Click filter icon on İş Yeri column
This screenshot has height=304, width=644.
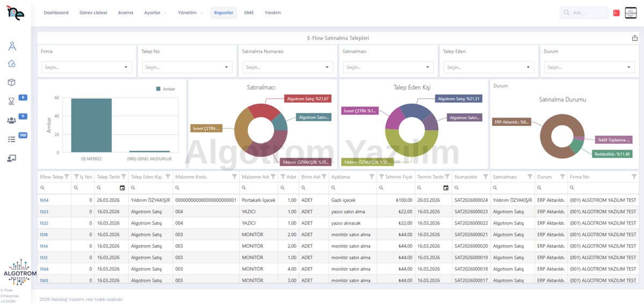click(76, 176)
